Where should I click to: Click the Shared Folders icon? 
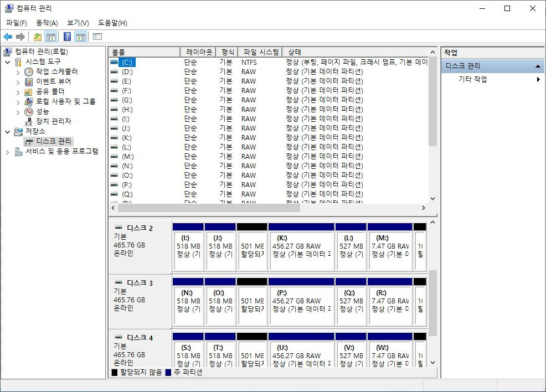click(x=29, y=92)
